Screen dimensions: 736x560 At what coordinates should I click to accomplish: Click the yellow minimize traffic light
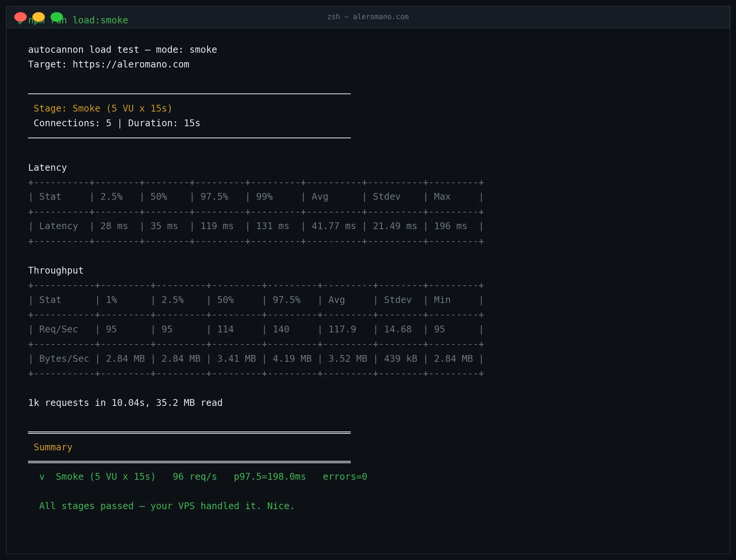pyautogui.click(x=39, y=17)
